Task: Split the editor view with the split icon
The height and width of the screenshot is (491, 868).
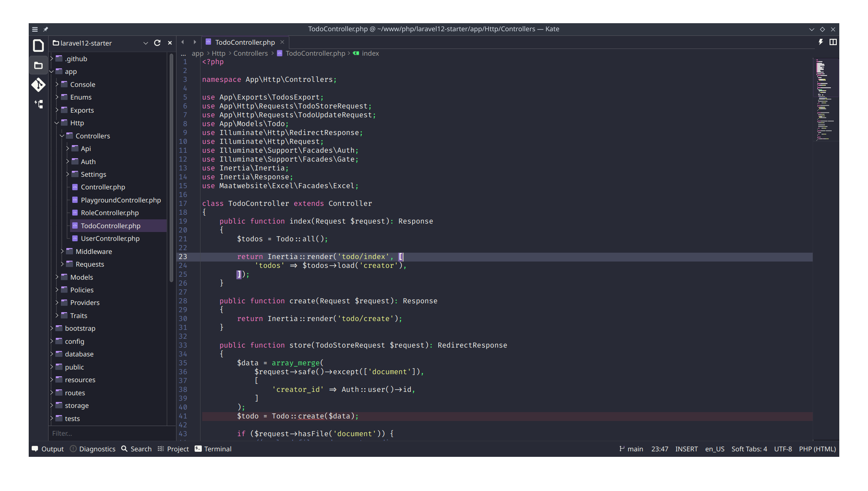Action: (833, 42)
